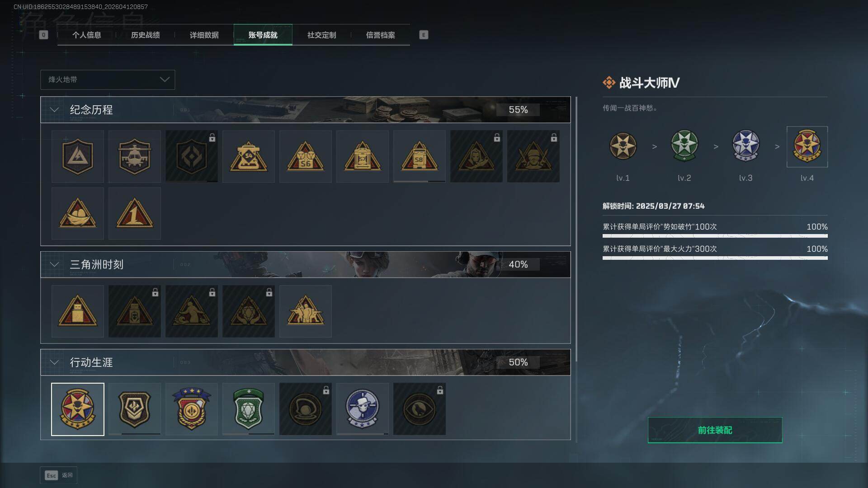Select the lv.2 green star medal
The width and height of the screenshot is (868, 488).
pyautogui.click(x=684, y=146)
